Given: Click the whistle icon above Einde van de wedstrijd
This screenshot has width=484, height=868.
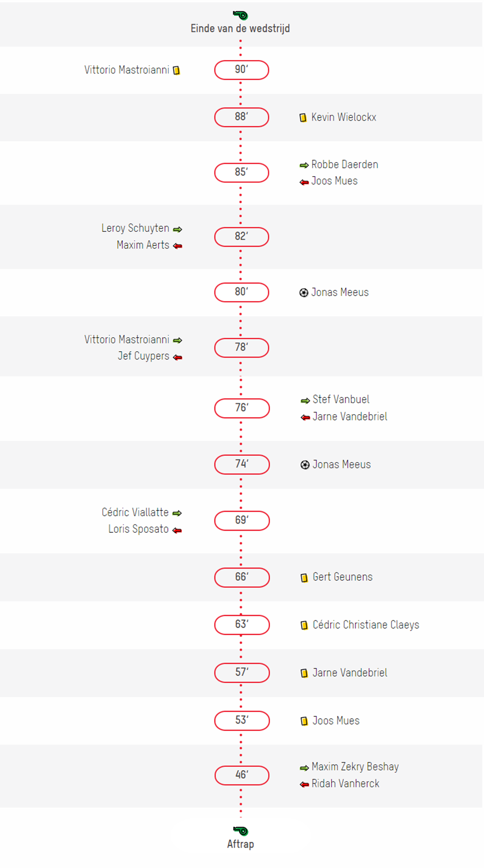Looking at the screenshot, I should [x=241, y=15].
